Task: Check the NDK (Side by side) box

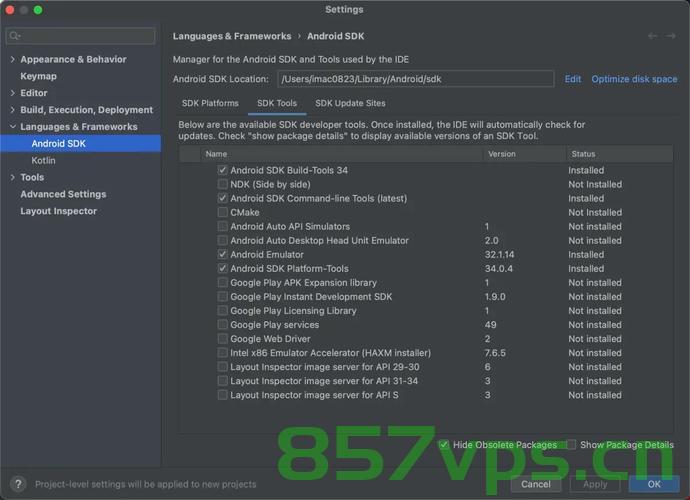Action: [x=223, y=184]
